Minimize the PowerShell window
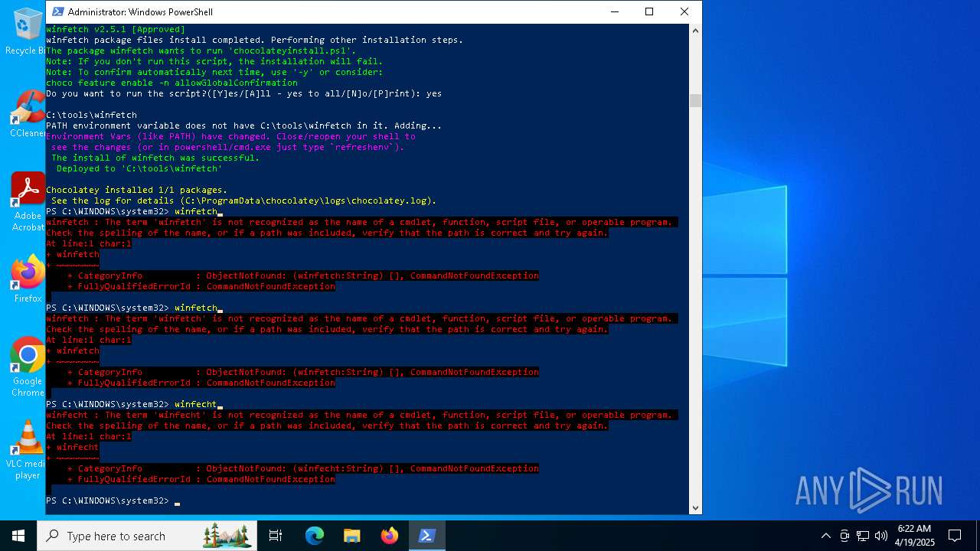The image size is (980, 551). point(614,11)
